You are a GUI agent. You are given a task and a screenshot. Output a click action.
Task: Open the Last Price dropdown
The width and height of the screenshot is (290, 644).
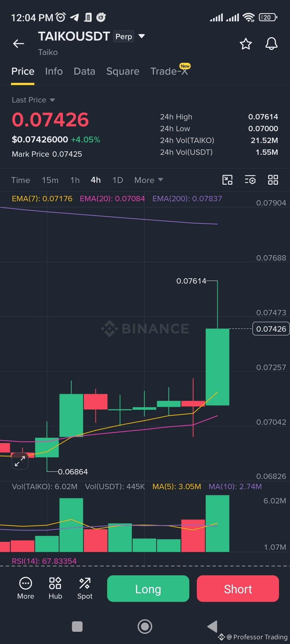tap(33, 100)
